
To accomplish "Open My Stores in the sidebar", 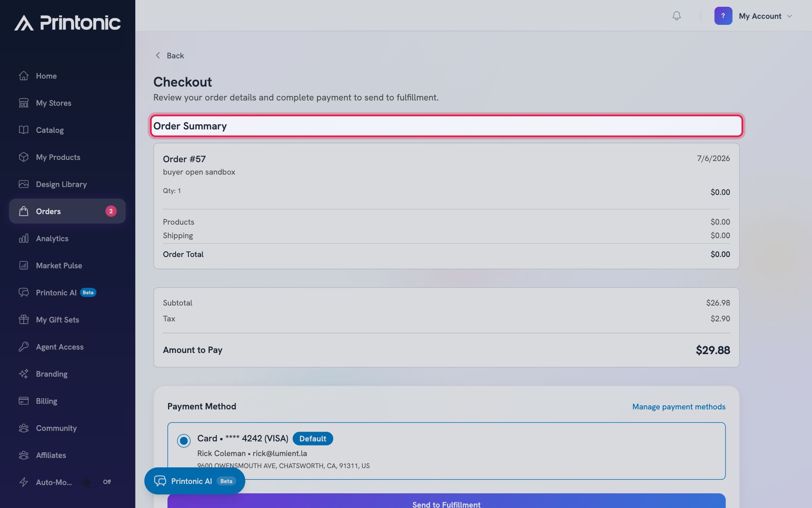I will (67, 103).
